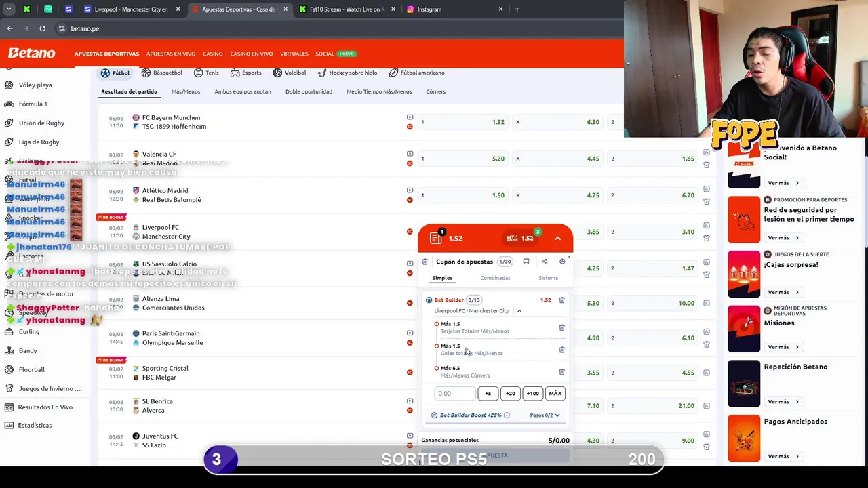The height and width of the screenshot is (488, 868).
Task: Clear the whole betting slip with trash icon
Action: [x=425, y=262]
